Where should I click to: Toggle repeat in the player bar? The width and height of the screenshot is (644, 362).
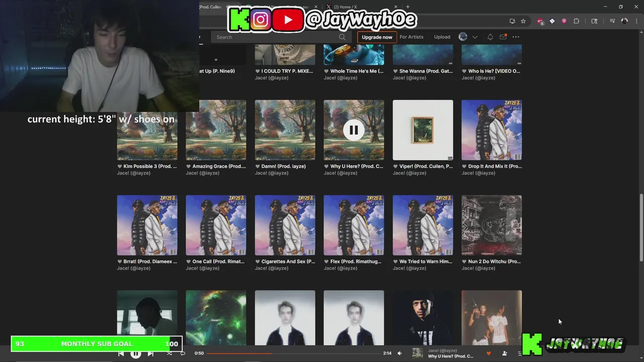point(183,353)
